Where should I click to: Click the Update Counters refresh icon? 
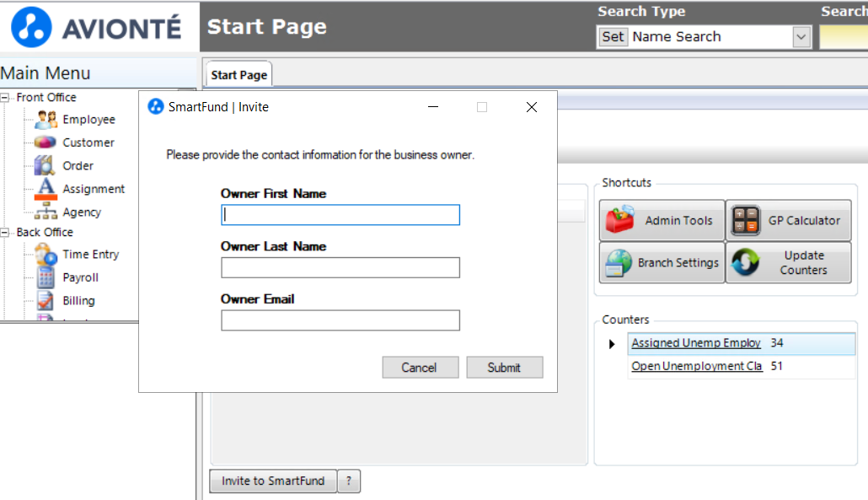point(745,262)
